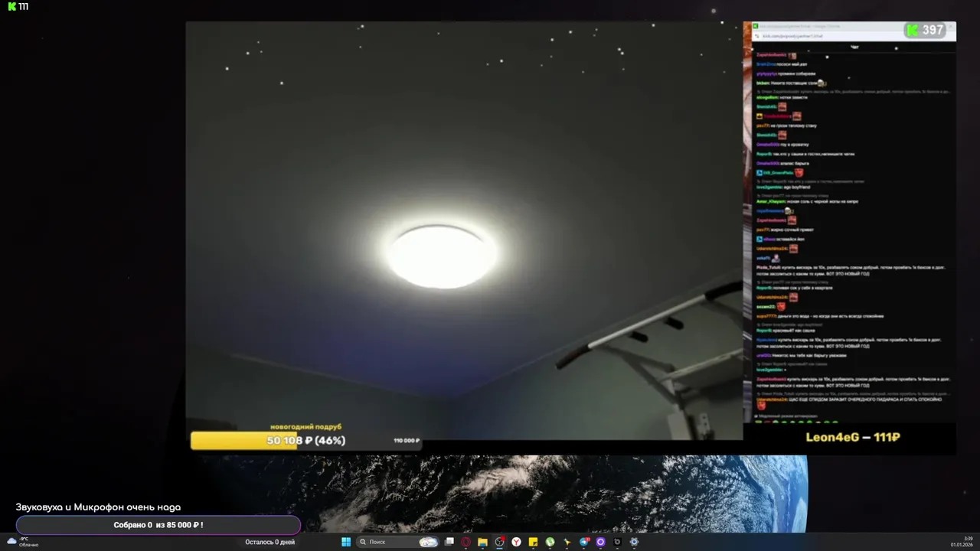Click the Kick viewer counter showing 397
This screenshot has width=980, height=551.
[x=926, y=30]
